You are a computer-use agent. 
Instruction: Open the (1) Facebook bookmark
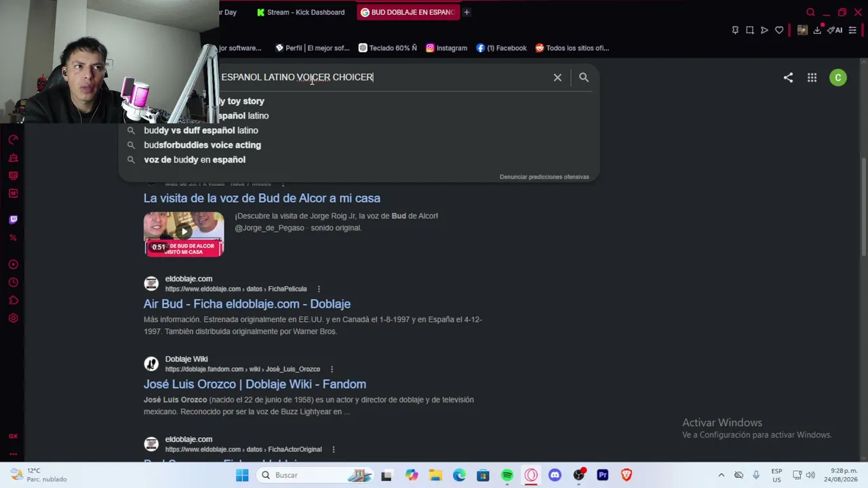[501, 48]
